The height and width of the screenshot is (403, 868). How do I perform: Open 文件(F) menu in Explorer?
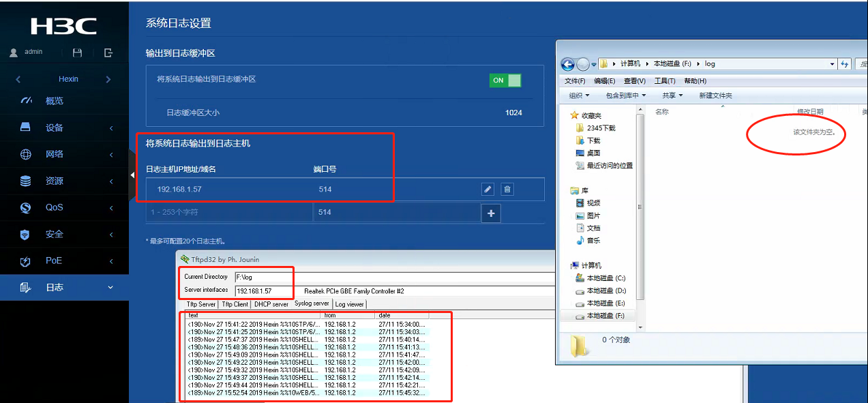click(x=575, y=81)
